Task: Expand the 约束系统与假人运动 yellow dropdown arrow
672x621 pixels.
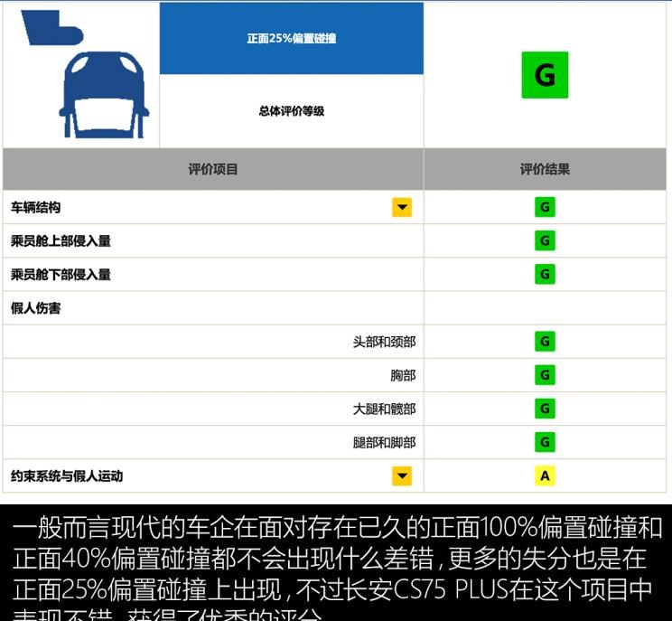Action: coord(402,475)
